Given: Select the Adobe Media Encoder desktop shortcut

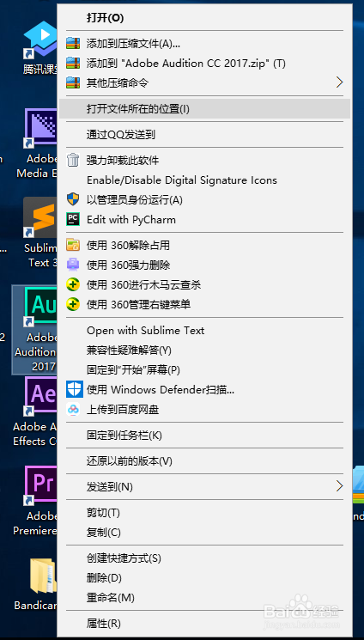Looking at the screenshot, I should (x=37, y=143).
